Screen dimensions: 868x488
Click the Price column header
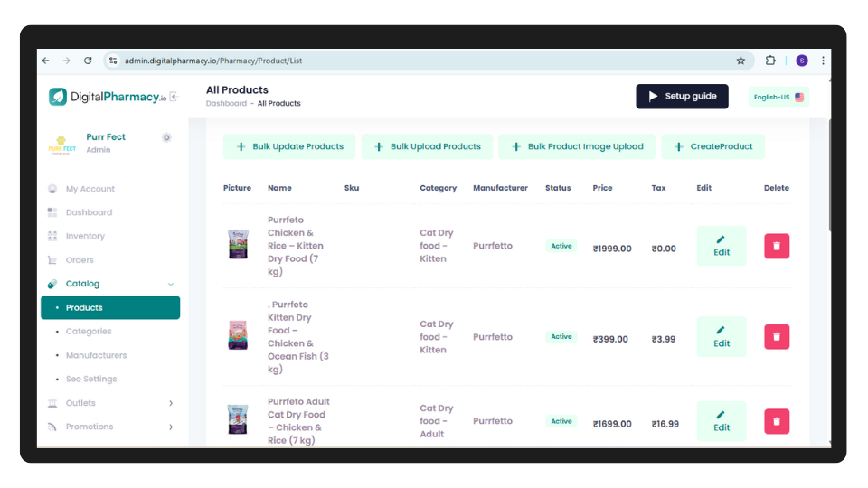click(602, 188)
